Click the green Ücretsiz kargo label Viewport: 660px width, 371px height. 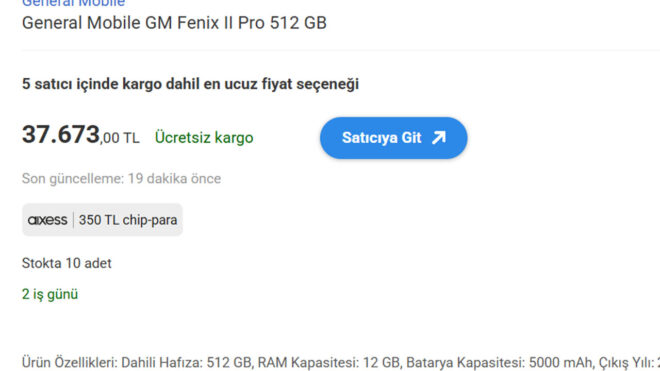click(x=204, y=138)
